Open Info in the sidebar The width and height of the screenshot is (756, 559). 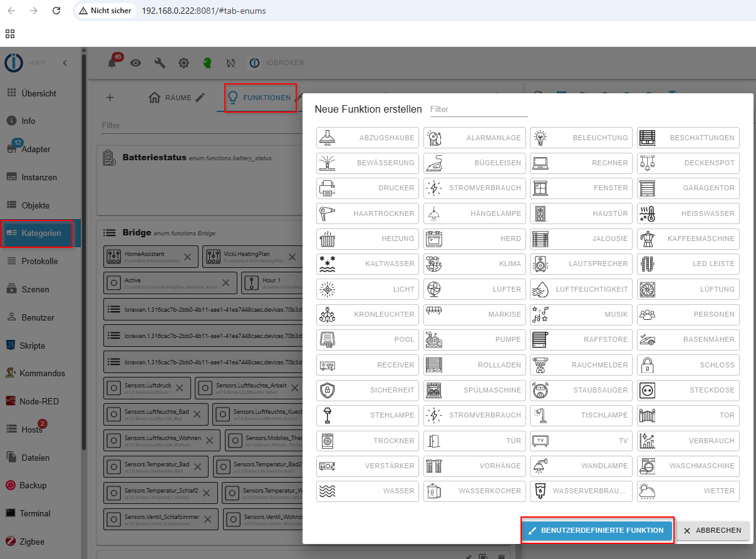pyautogui.click(x=40, y=121)
